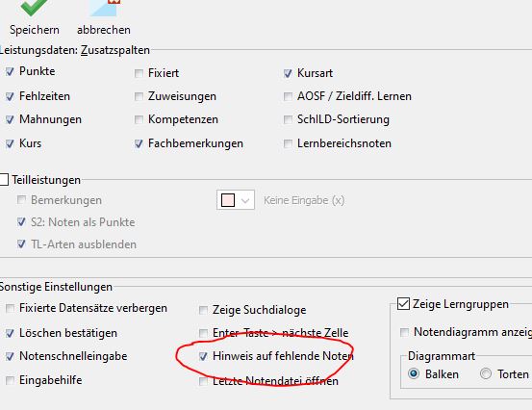
Task: Uncheck Hinweis auf fehlende Noten
Action: (203, 356)
